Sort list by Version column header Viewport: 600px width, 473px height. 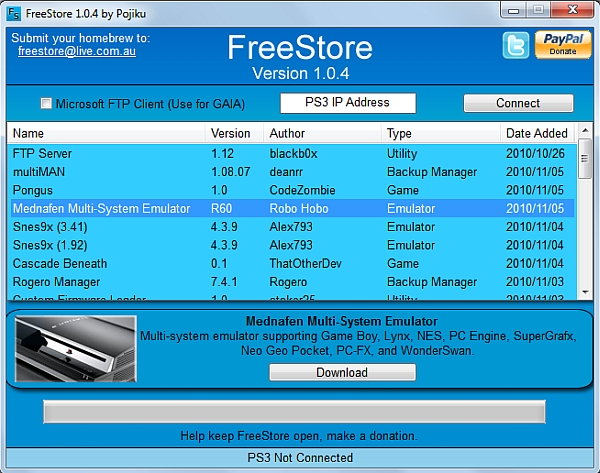[234, 133]
